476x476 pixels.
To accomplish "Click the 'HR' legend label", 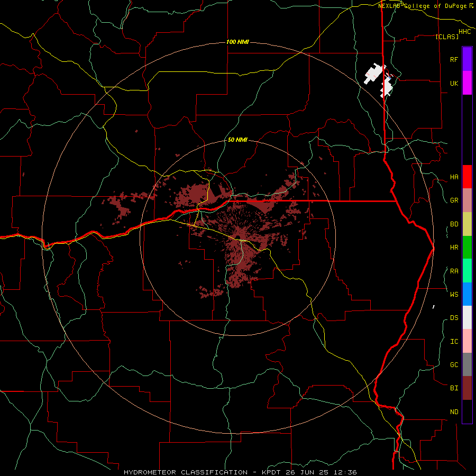I will point(454,248).
